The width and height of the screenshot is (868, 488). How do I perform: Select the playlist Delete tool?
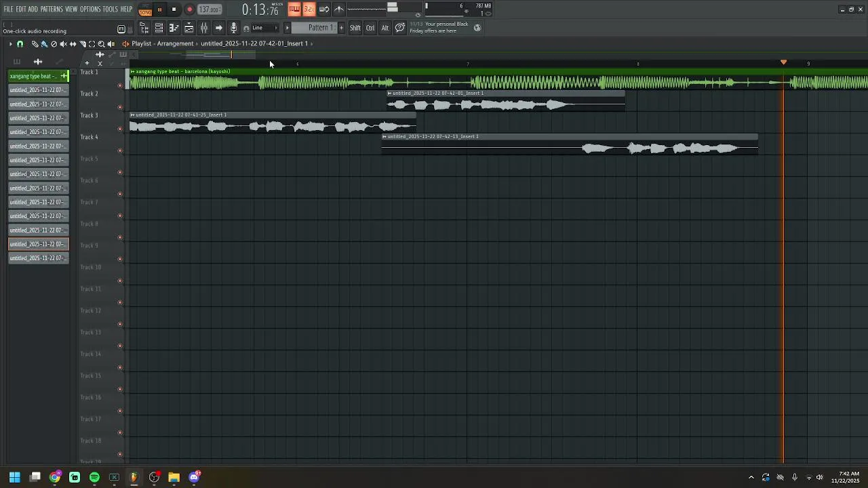pos(54,44)
